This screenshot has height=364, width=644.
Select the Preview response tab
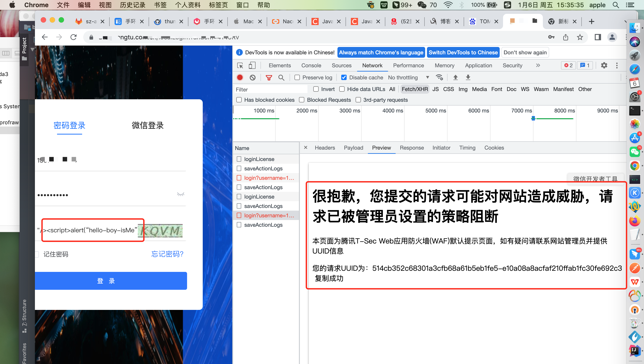pos(381,148)
